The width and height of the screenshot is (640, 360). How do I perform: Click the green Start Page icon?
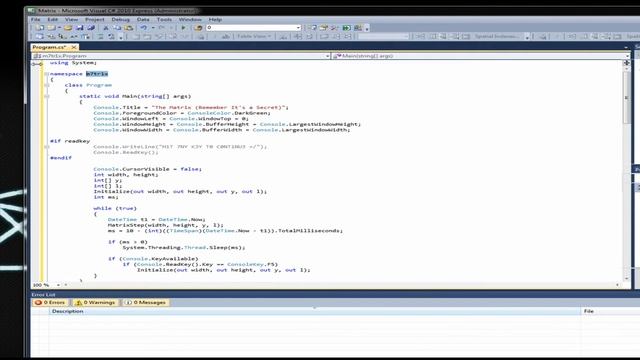point(347,28)
